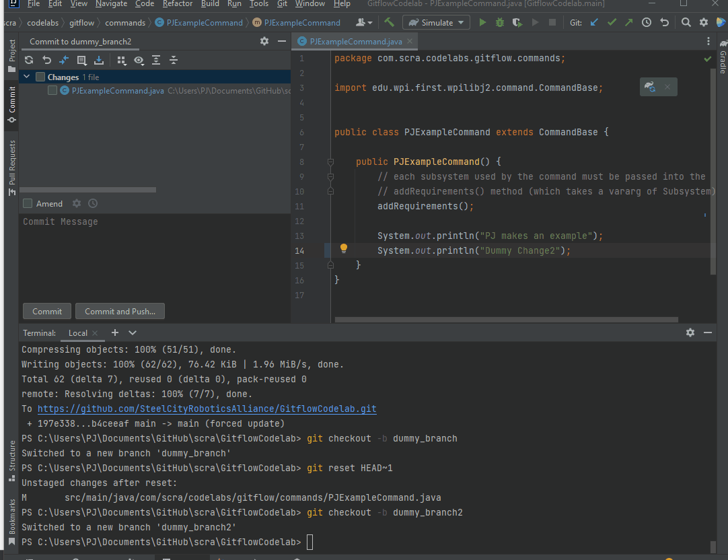Click the Rollback icon in the Commit toolbar

point(46,60)
